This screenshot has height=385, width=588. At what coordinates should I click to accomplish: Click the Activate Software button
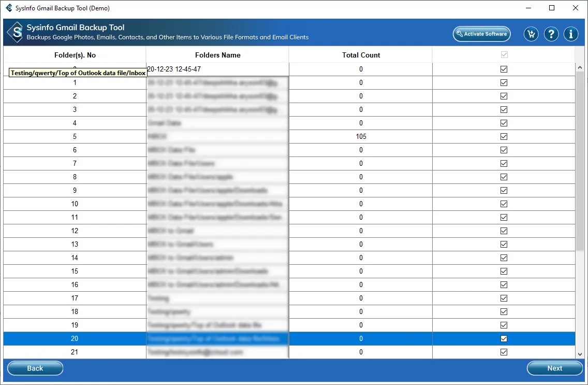(481, 34)
